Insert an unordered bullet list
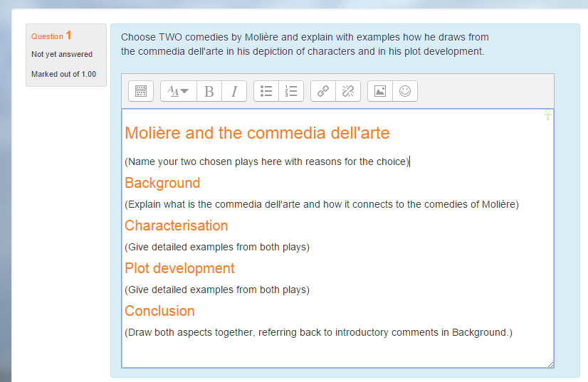588x382 pixels. coord(266,91)
